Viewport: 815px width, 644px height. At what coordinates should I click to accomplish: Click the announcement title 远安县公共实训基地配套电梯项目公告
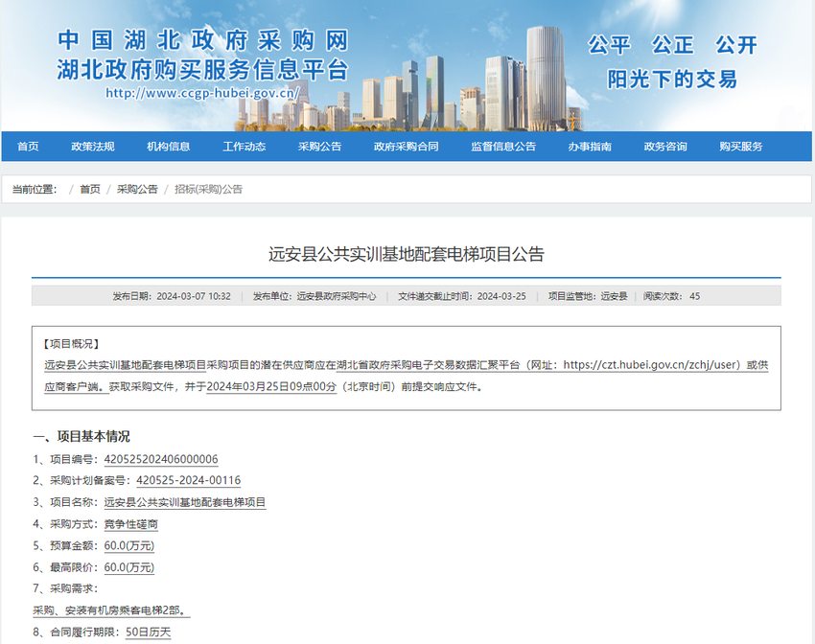(407, 255)
